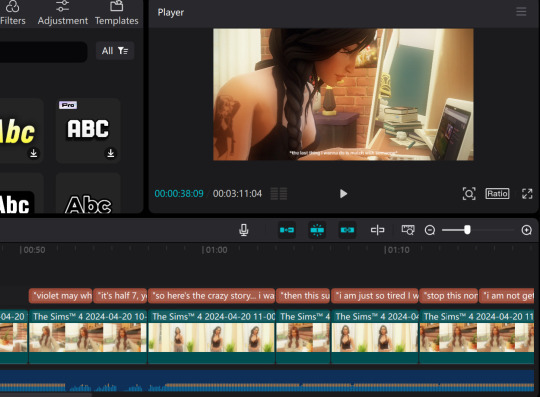The height and width of the screenshot is (397, 540).
Task: Open the Filters tab
Action: tap(12, 13)
